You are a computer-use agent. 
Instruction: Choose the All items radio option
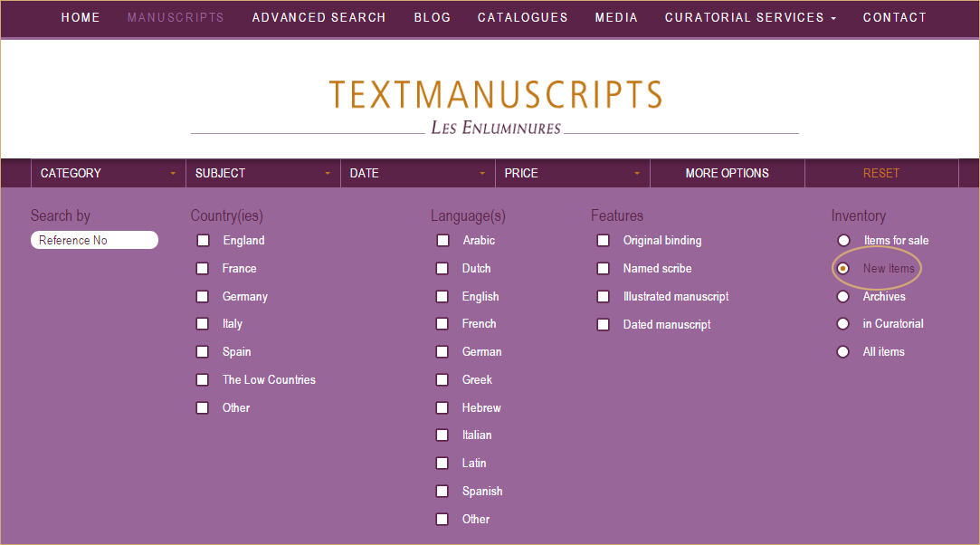coord(843,352)
